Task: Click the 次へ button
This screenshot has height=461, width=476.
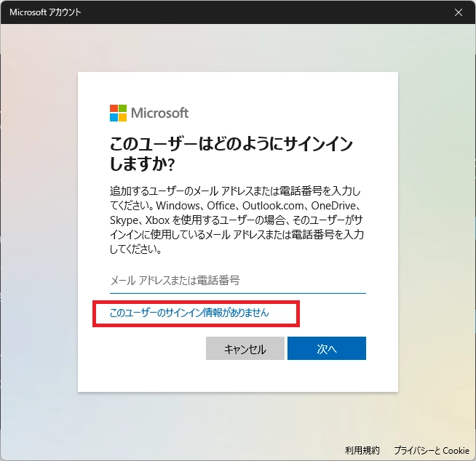Action: tap(327, 348)
